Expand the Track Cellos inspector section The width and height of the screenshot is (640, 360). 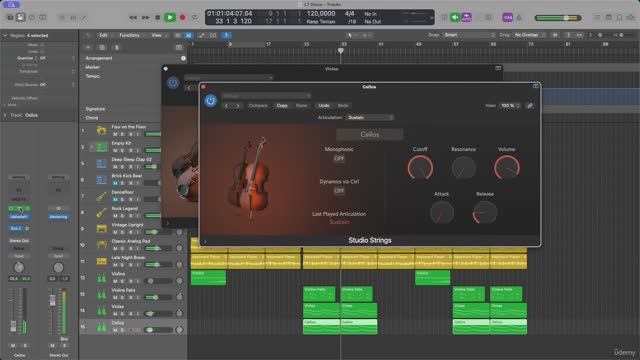(x=5, y=116)
